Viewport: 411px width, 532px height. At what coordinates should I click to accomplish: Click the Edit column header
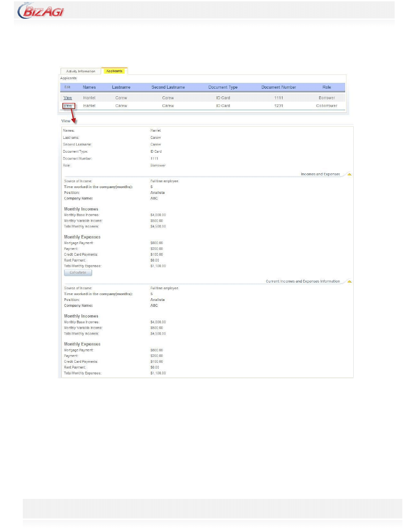[68, 87]
